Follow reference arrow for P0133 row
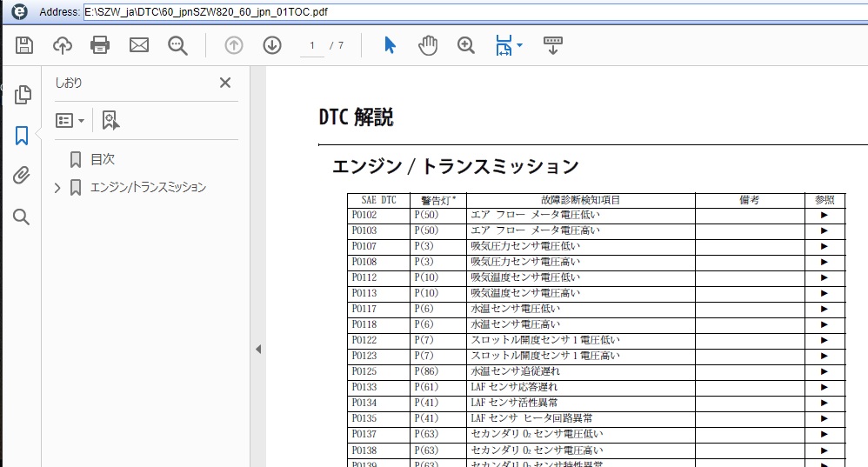 tap(825, 387)
